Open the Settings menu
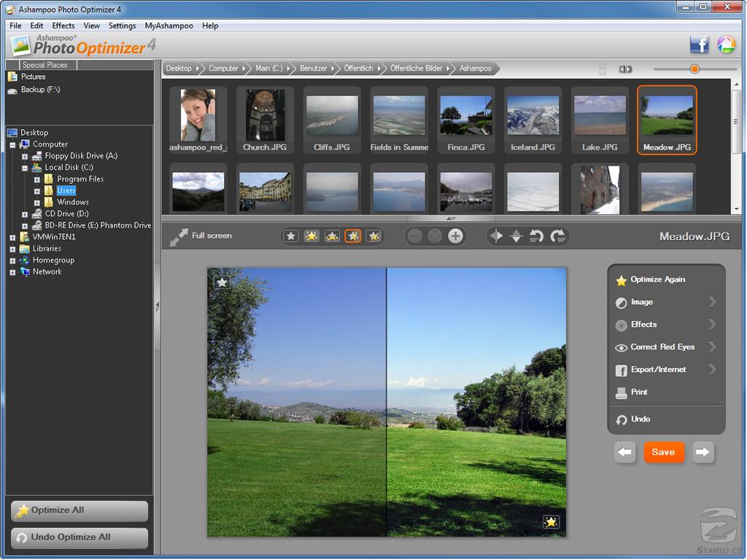 click(x=122, y=26)
